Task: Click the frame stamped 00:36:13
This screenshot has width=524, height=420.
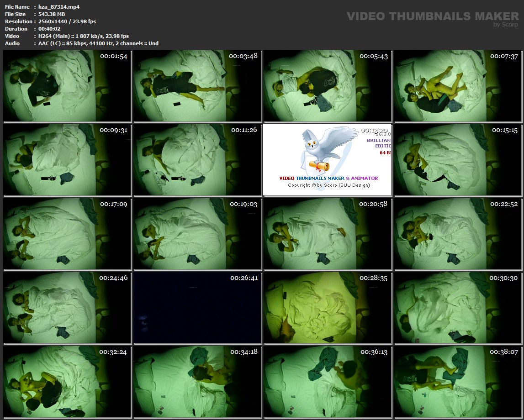Action: 328,382
